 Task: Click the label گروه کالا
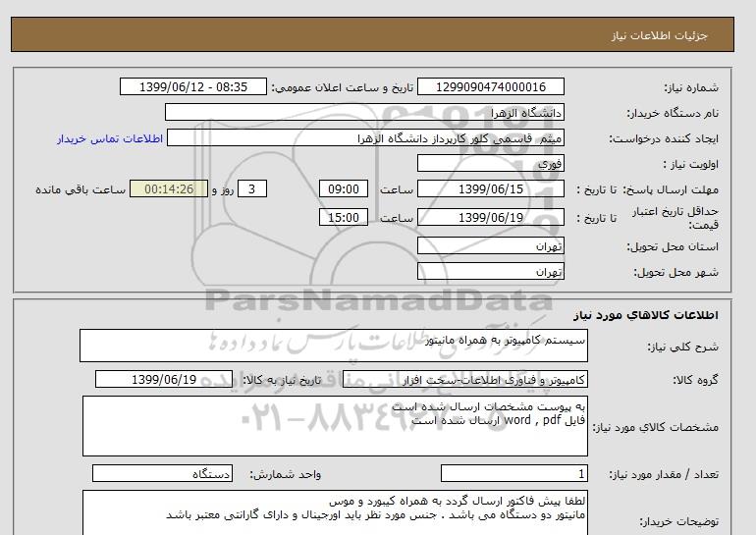tap(696, 380)
